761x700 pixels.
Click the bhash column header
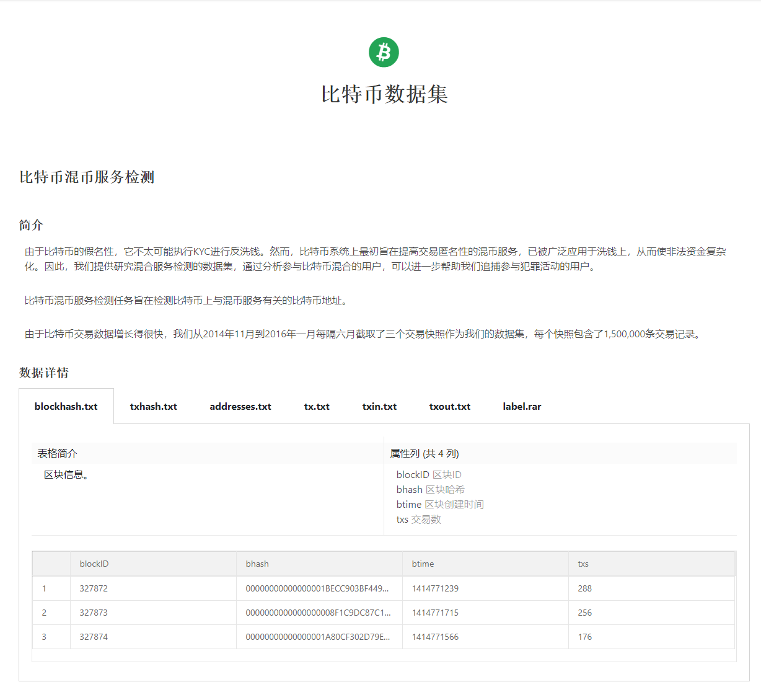click(x=257, y=564)
